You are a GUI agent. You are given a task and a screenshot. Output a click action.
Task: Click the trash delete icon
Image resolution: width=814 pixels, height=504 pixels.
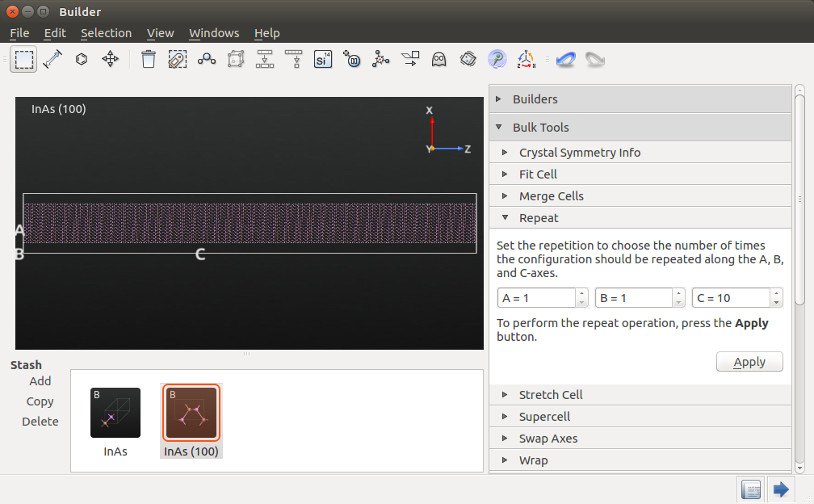pos(149,59)
